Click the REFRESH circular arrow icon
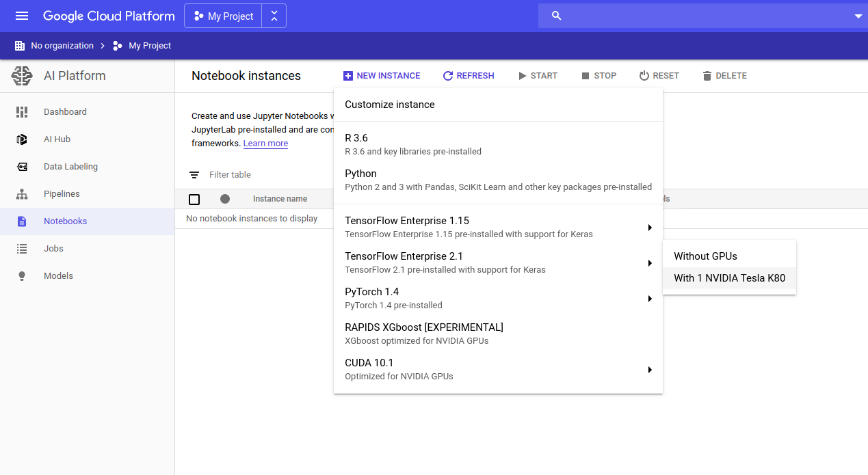This screenshot has width=868, height=475. tap(448, 76)
